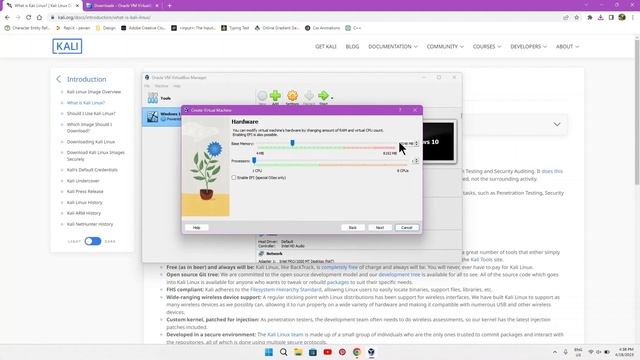Bookmark this page with the star icon
Screen dimensions: 640x360
[576, 18]
